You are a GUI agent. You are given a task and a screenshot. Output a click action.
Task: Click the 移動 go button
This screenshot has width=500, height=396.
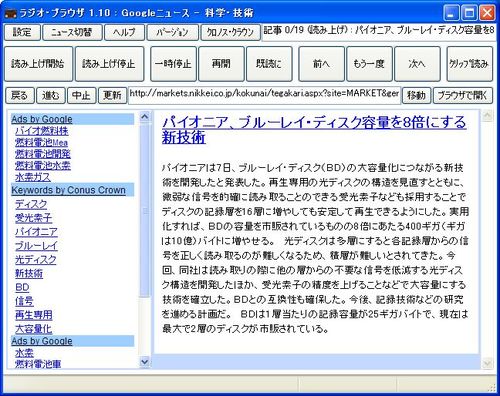coord(417,96)
